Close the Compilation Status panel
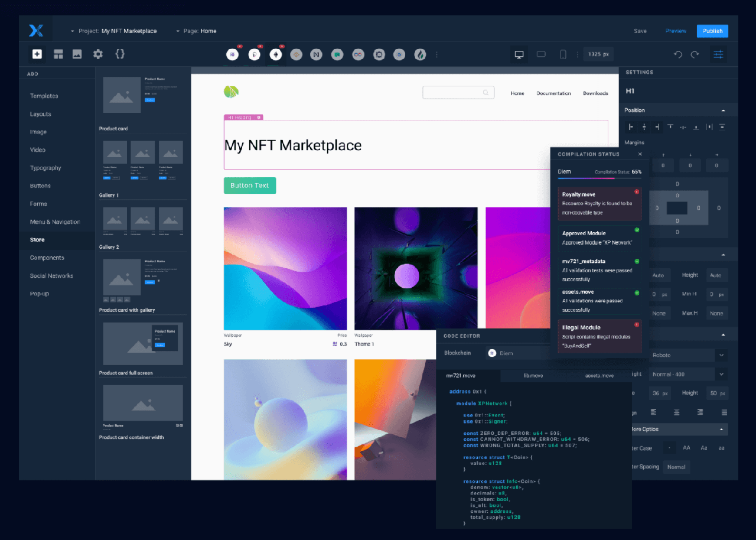Screen dimensions: 756x540 (640, 154)
